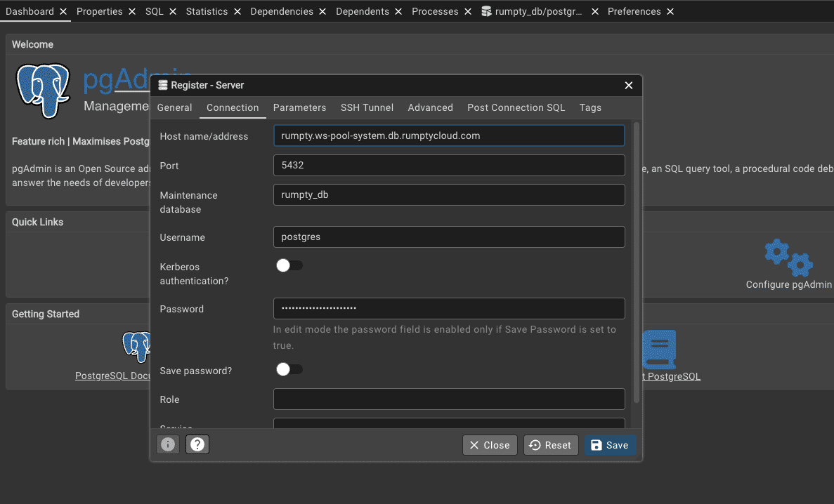Switch to the General tab in the dialog
Screen dimensions: 834x504
pyautogui.click(x=174, y=107)
